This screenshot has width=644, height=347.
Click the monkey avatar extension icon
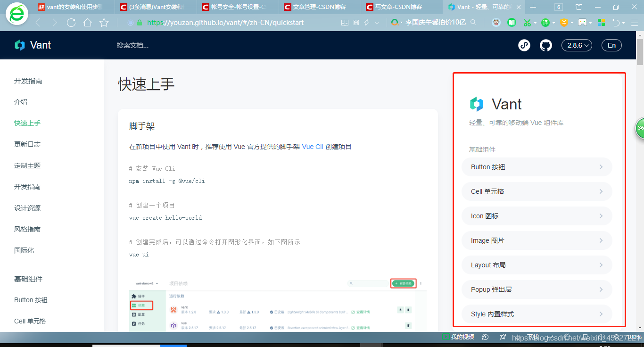[496, 22]
